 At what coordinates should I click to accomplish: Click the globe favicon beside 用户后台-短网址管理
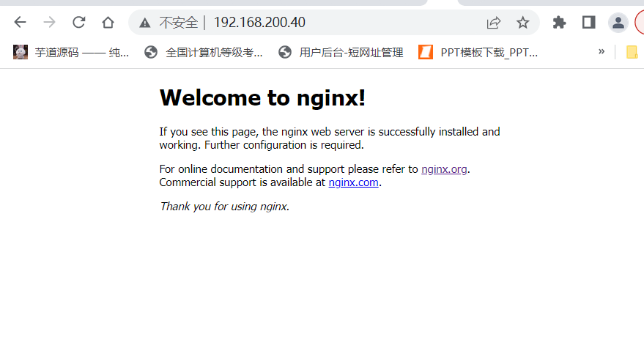click(284, 52)
